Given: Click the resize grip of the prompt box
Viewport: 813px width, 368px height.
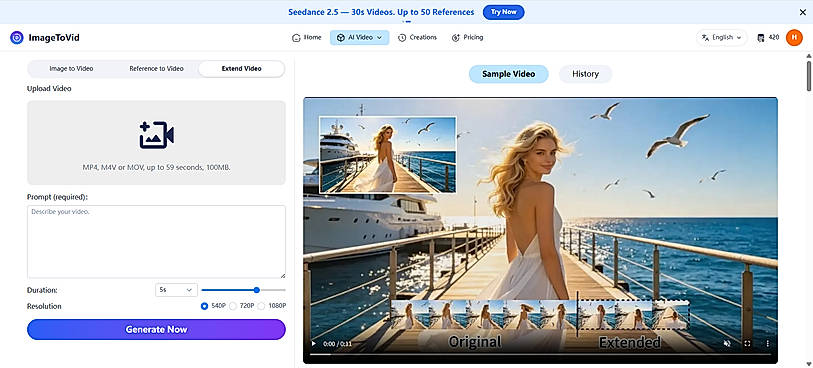Looking at the screenshot, I should point(283,275).
